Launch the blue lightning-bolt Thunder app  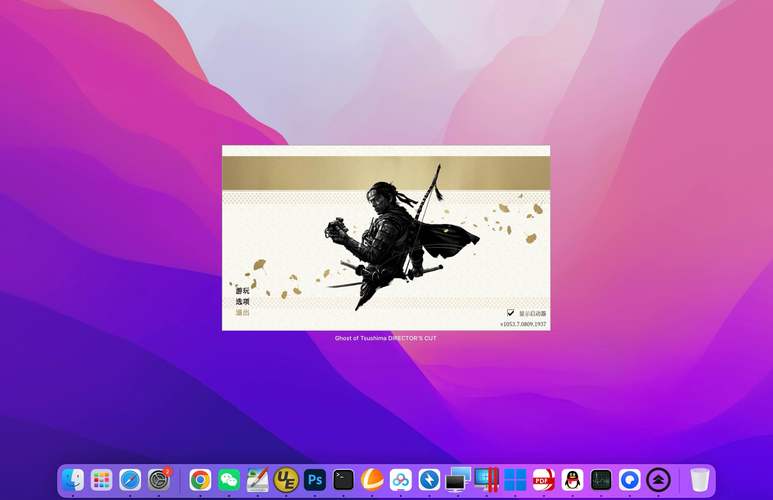(429, 479)
